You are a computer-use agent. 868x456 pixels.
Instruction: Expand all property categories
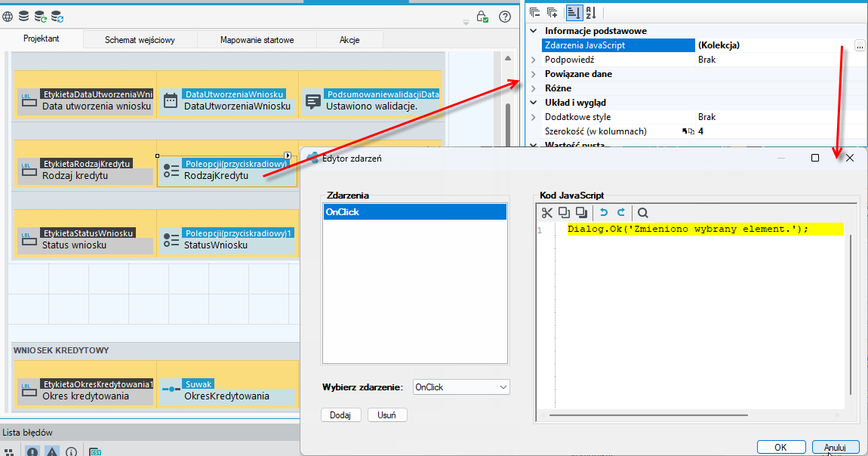[552, 12]
